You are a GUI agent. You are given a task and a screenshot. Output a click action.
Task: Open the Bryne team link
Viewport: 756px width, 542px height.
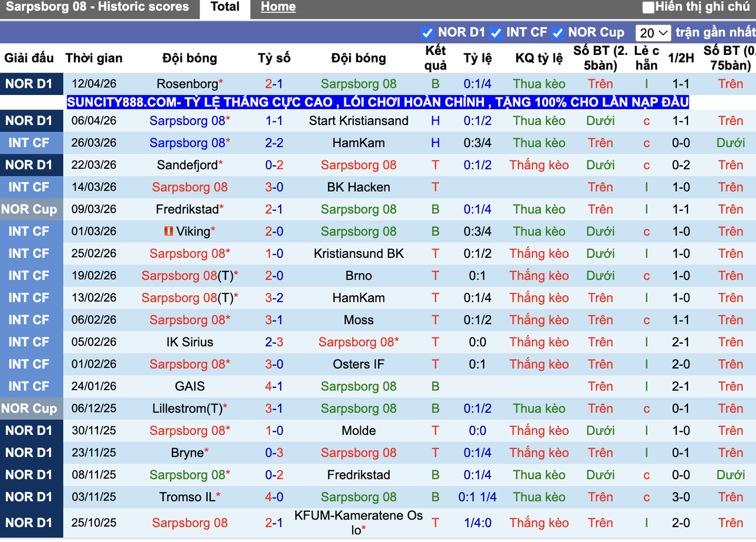pos(187,453)
